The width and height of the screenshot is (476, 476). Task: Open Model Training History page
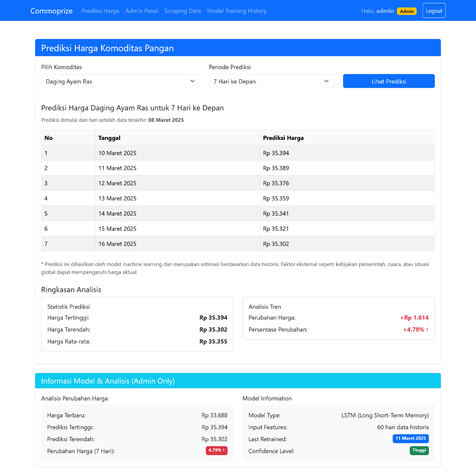pos(237,11)
